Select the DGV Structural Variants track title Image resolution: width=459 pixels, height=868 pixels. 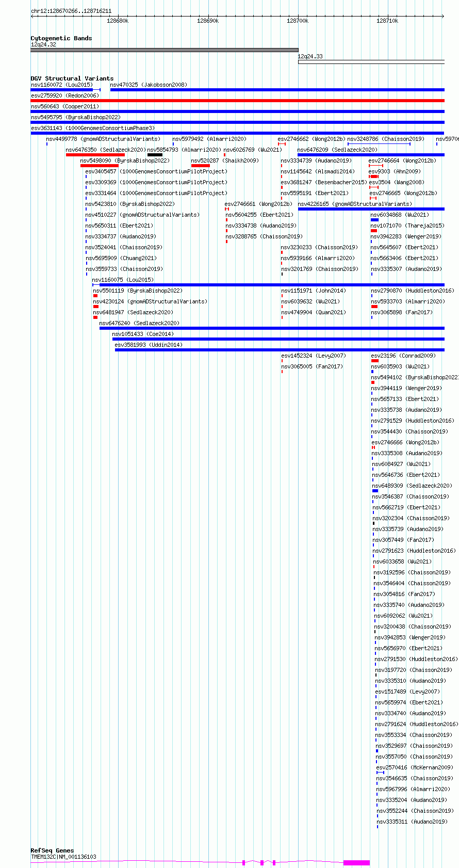pyautogui.click(x=72, y=78)
